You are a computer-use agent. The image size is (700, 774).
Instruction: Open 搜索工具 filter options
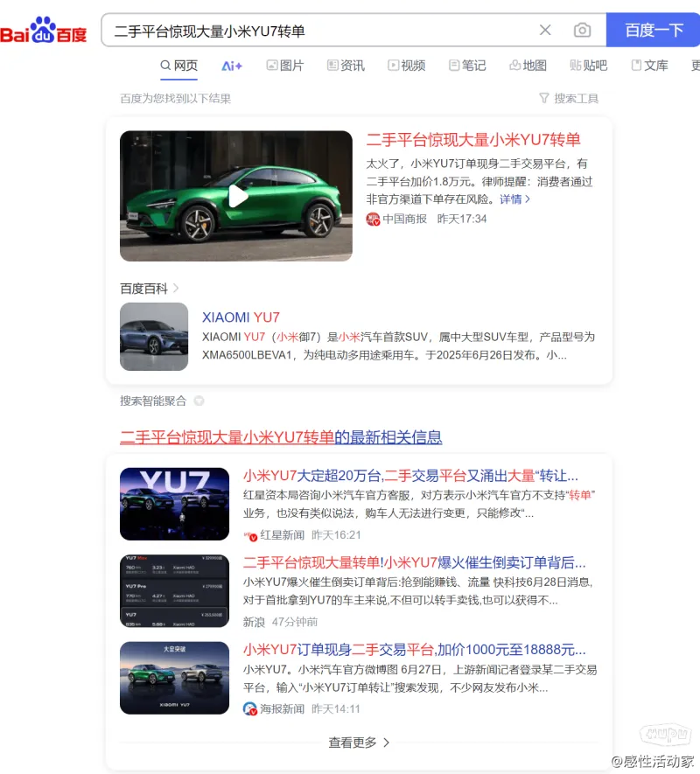pos(569,99)
